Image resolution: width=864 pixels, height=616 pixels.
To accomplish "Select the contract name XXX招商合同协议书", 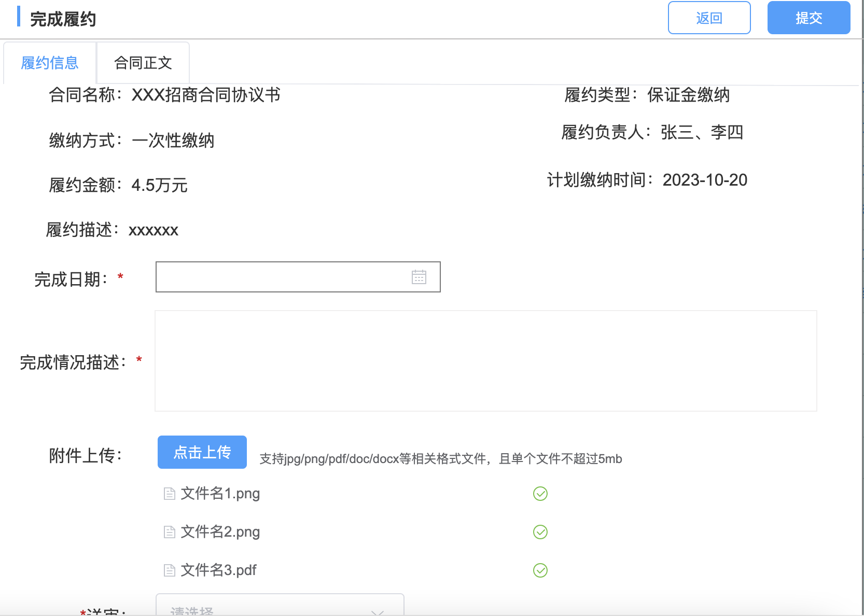I will click(x=206, y=95).
